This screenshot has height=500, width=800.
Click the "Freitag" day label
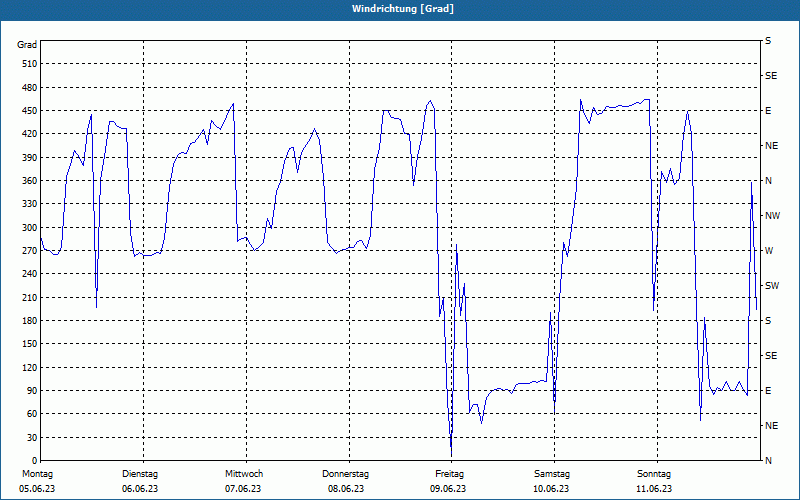click(x=449, y=474)
